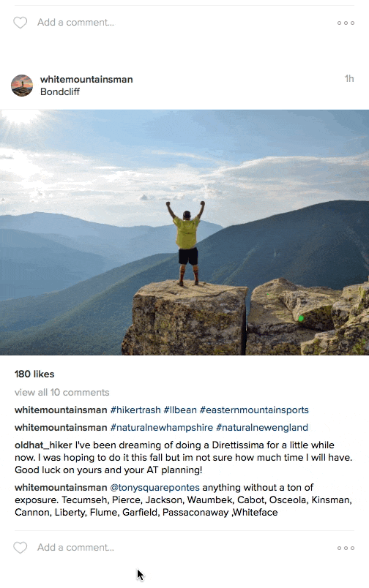Open @tonysquarepontes mention link

[x=154, y=488]
